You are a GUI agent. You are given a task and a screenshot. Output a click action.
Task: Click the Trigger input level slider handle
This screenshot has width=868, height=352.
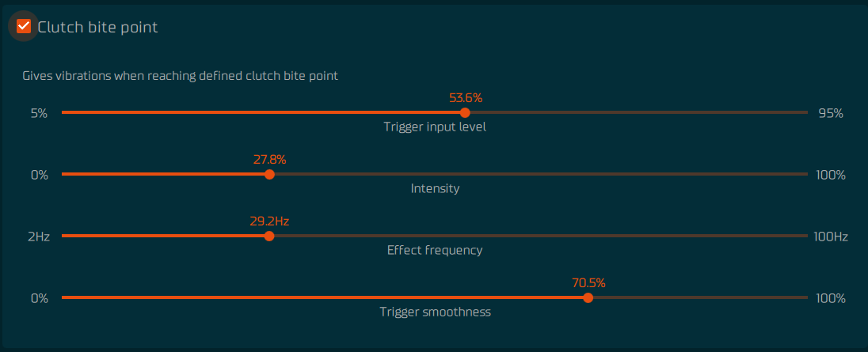click(x=465, y=113)
